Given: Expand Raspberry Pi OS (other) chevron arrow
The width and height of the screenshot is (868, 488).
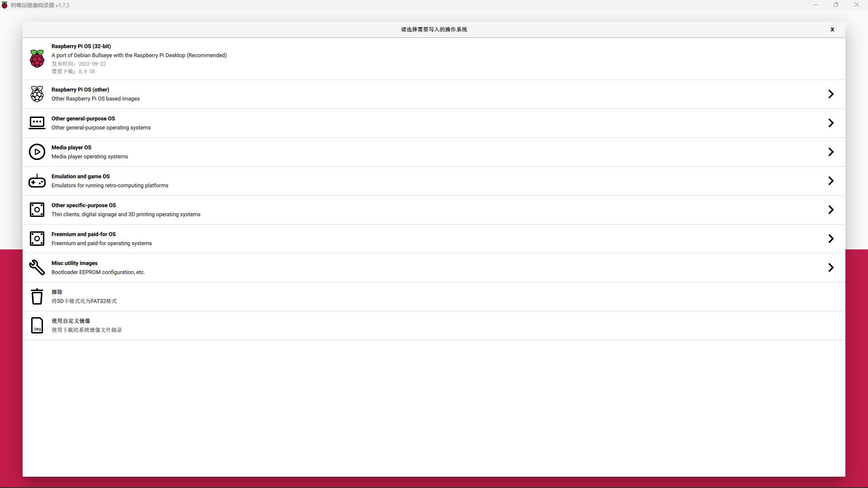Looking at the screenshot, I should (830, 94).
